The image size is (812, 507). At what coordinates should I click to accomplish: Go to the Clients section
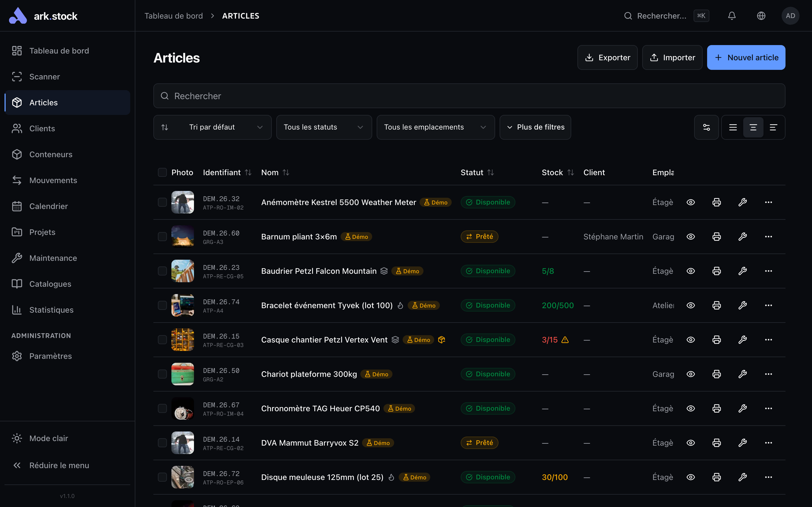pos(42,128)
